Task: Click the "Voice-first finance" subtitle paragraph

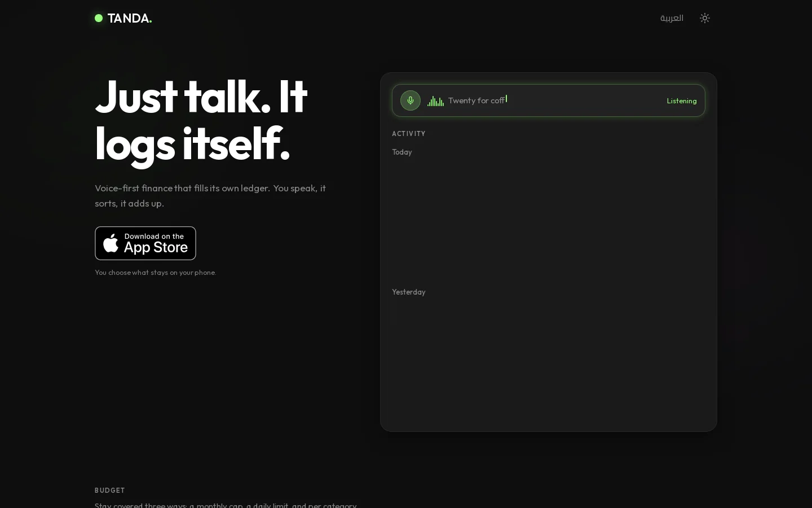Action: coord(210,195)
